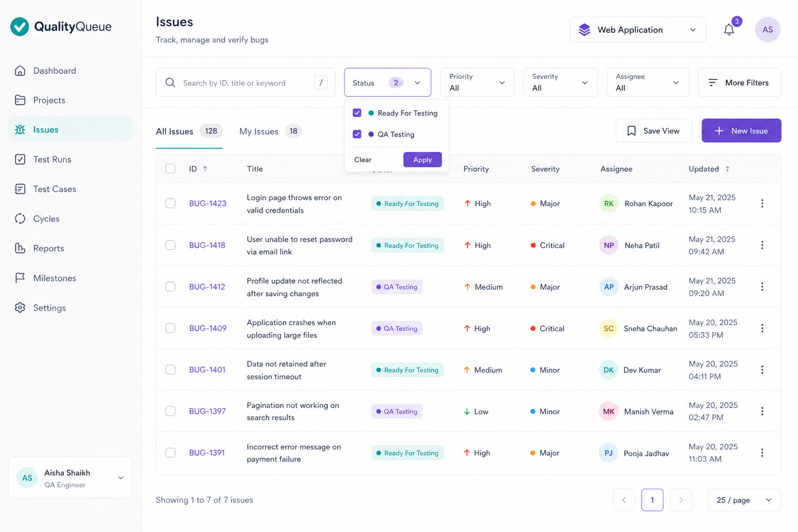
Task: Open the notifications bell
Action: (729, 30)
